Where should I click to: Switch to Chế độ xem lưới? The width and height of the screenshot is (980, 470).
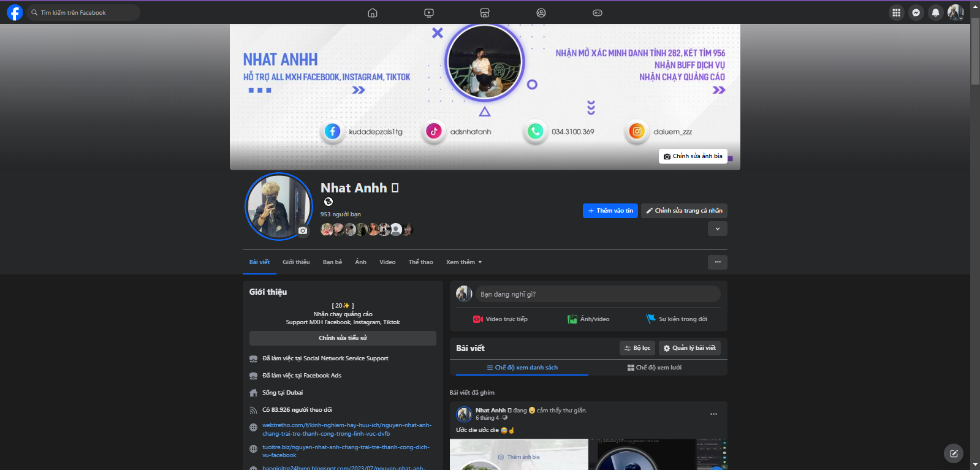click(x=655, y=368)
